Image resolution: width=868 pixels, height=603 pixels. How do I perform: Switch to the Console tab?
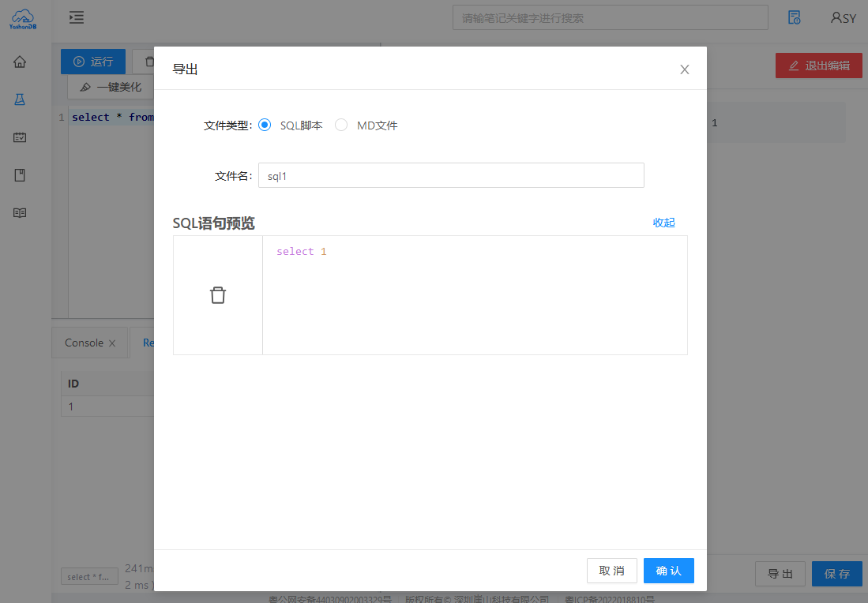pyautogui.click(x=85, y=343)
